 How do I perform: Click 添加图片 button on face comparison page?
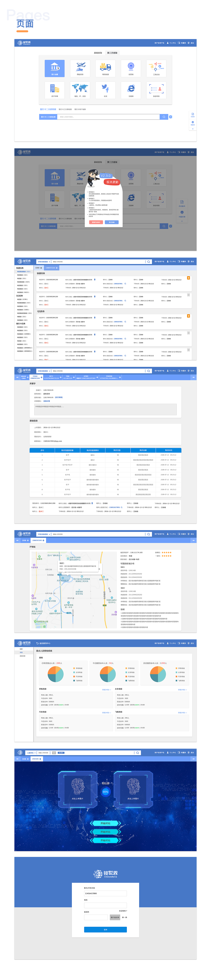[61, 753]
